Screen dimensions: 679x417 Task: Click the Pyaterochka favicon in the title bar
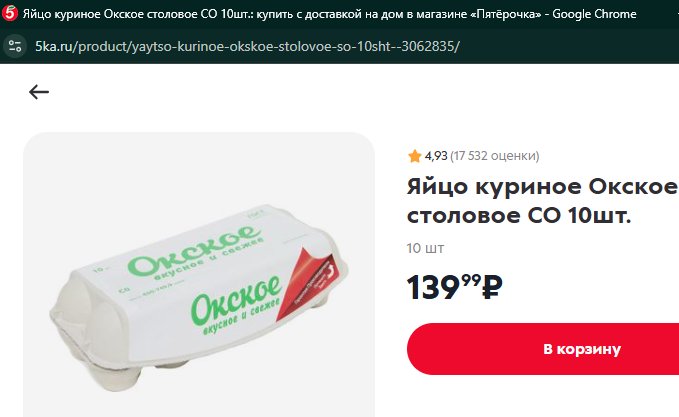(10, 14)
